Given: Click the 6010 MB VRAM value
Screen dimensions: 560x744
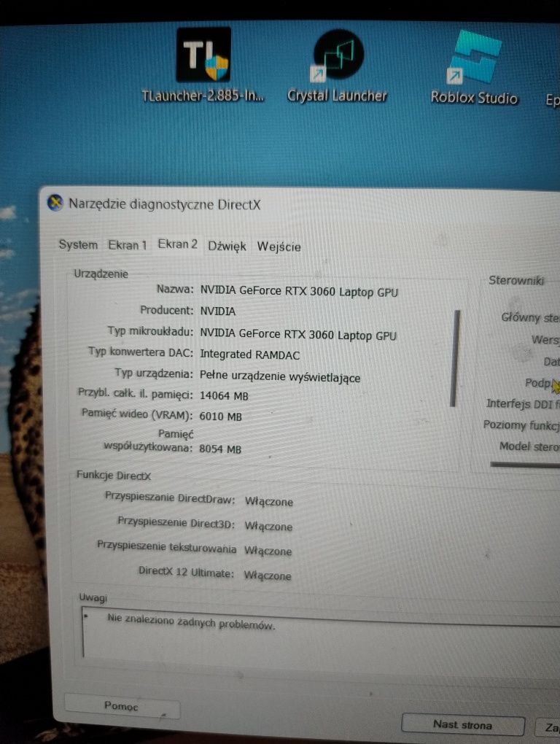Looking at the screenshot, I should [220, 416].
